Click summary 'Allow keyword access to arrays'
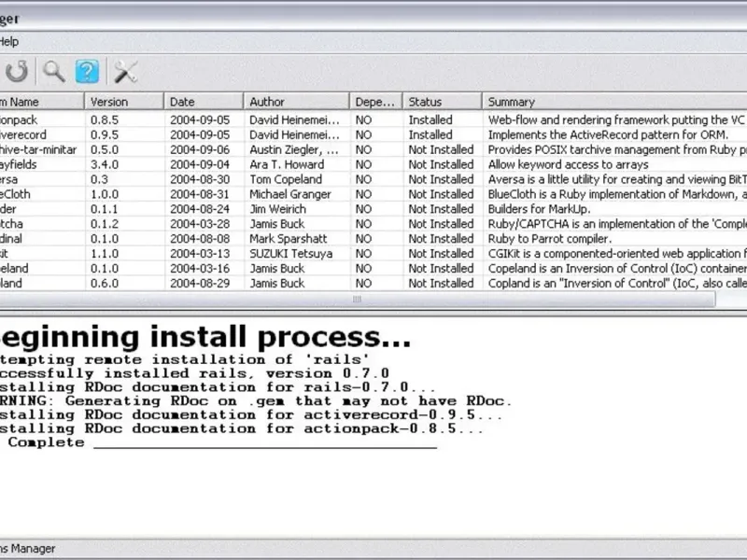 [x=569, y=164]
